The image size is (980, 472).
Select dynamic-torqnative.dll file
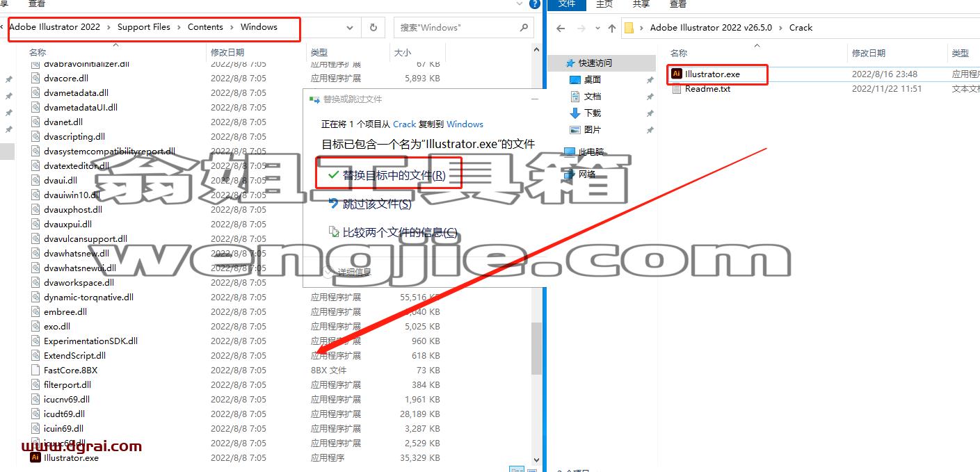88,298
